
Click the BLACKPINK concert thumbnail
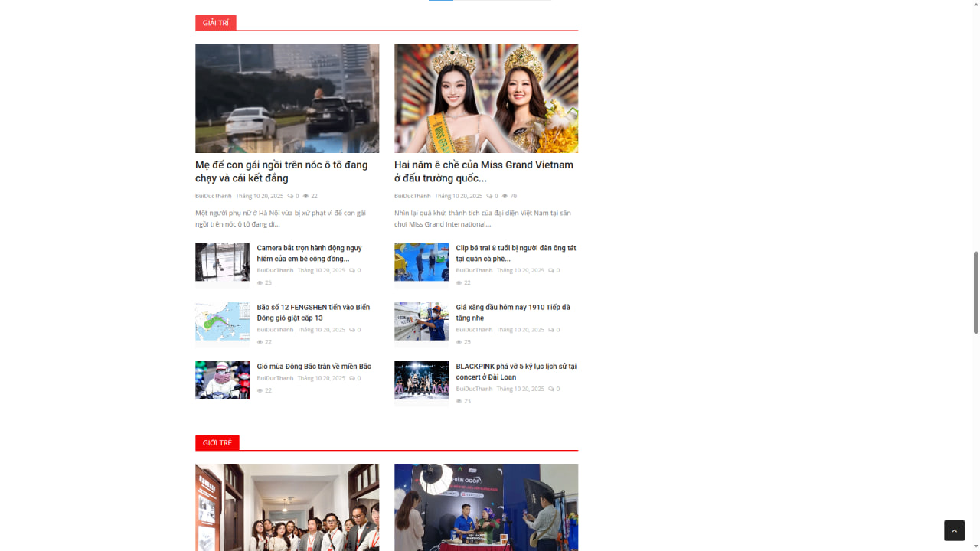421,380
